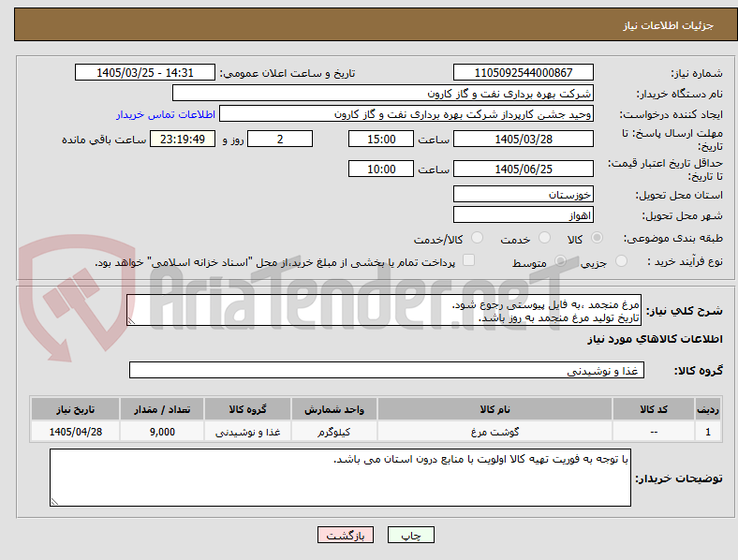This screenshot has width=738, height=560.
Task: Click the price validity date 1405/06/25
Action: pos(524,169)
